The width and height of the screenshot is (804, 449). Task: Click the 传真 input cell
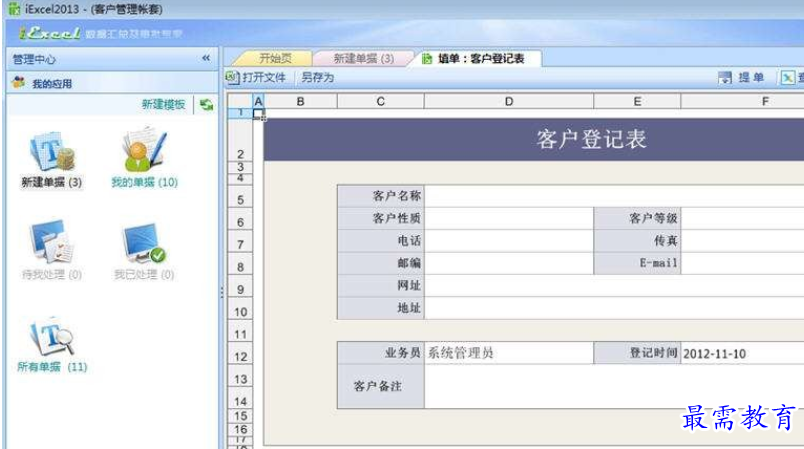pyautogui.click(x=742, y=241)
